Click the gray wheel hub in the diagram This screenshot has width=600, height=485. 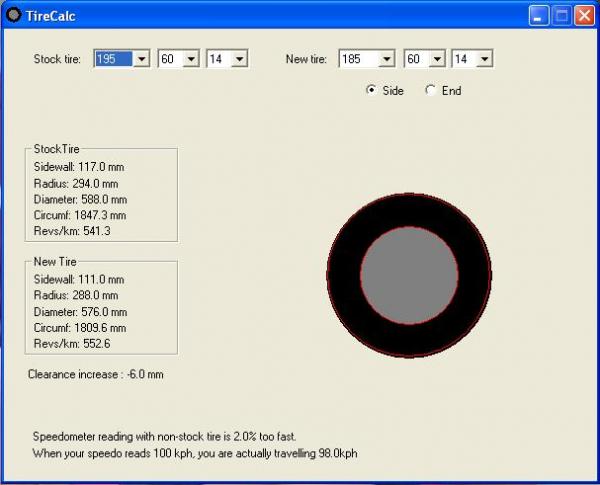point(409,276)
